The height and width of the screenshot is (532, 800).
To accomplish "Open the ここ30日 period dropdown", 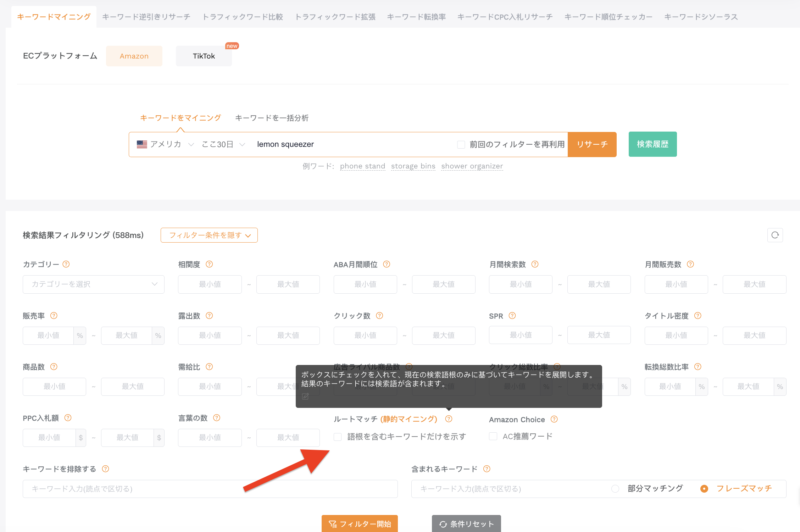I will click(223, 144).
